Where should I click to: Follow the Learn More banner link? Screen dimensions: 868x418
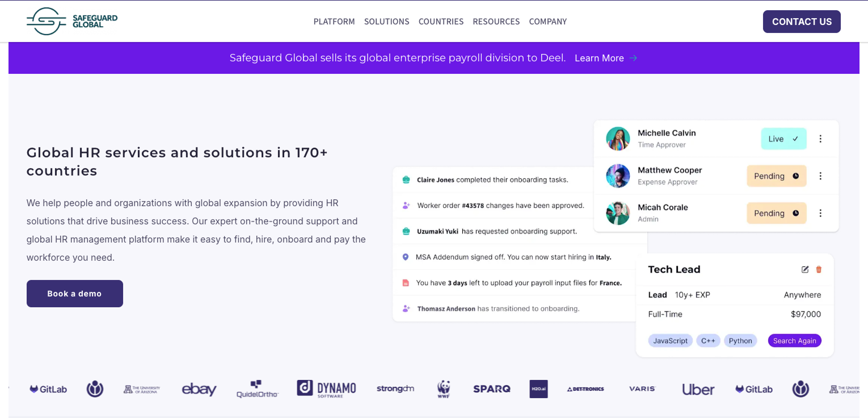[x=606, y=58]
